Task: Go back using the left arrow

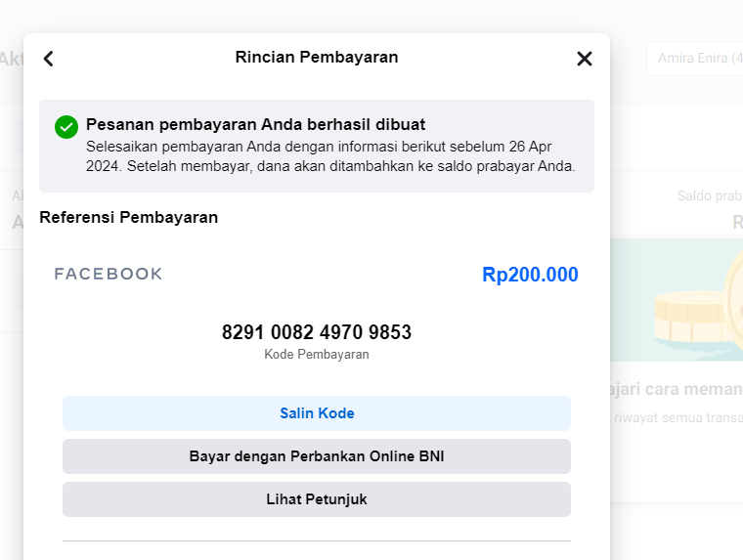Action: pyautogui.click(x=49, y=59)
